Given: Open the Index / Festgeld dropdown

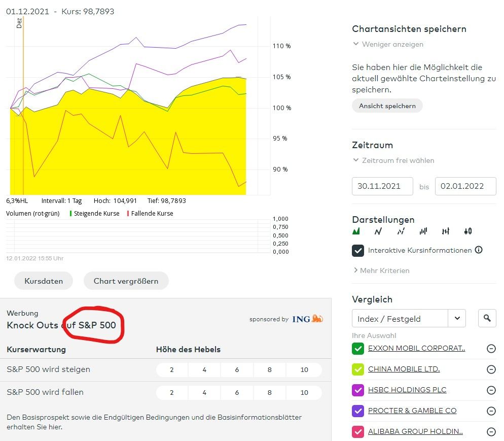Looking at the screenshot, I should click(x=408, y=319).
